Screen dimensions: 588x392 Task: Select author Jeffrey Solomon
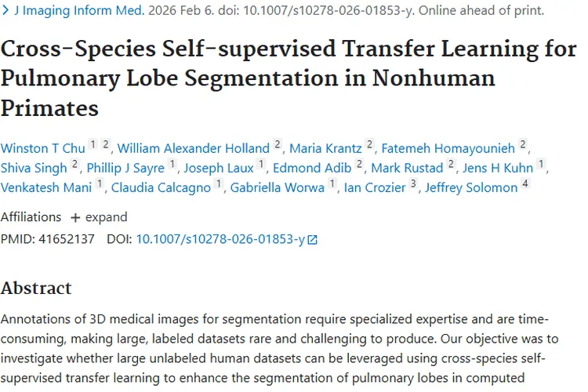point(471,187)
